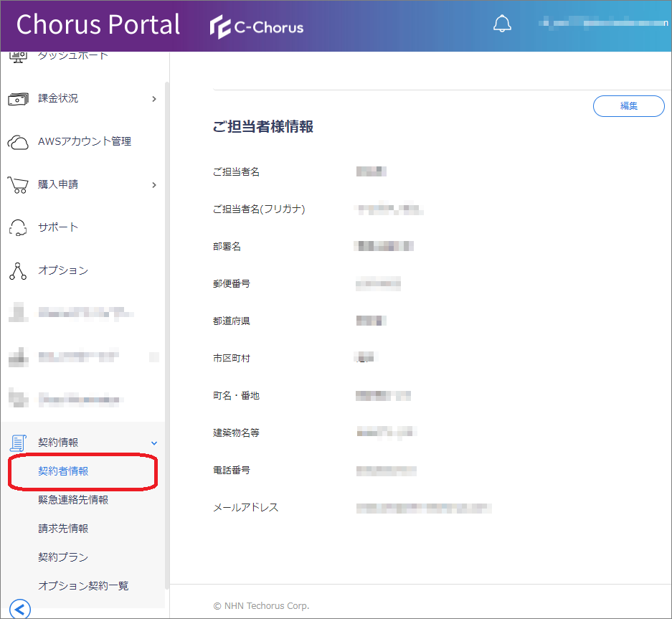Click the blurred account name in header
This screenshot has height=619, width=672.
pos(603,22)
